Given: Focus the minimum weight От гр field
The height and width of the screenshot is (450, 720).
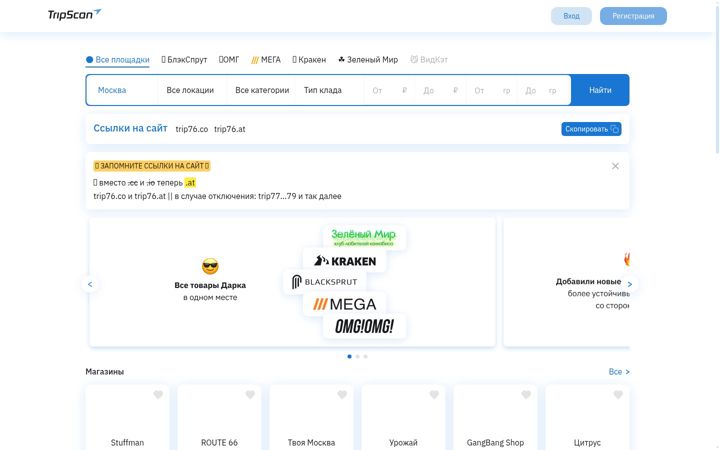Looking at the screenshot, I should [x=492, y=90].
